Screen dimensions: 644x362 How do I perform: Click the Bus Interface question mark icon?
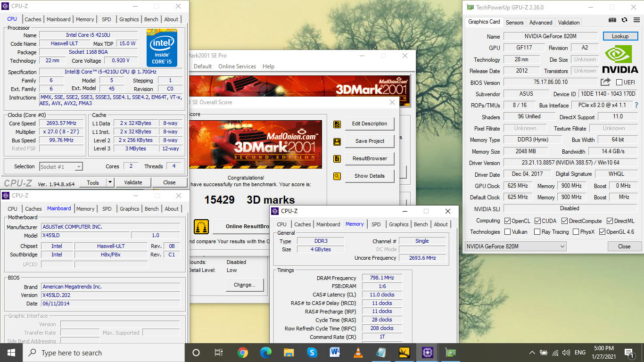[636, 105]
